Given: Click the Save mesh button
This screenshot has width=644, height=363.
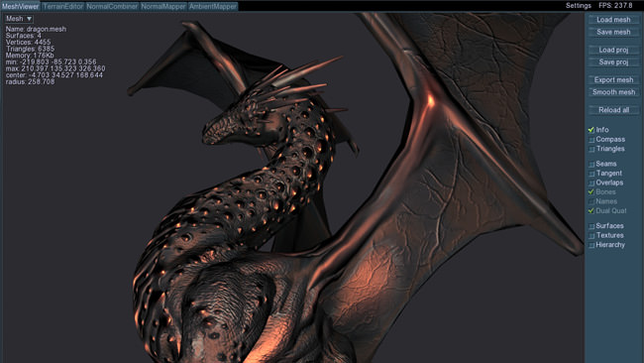Looking at the screenshot, I should click(x=613, y=32).
